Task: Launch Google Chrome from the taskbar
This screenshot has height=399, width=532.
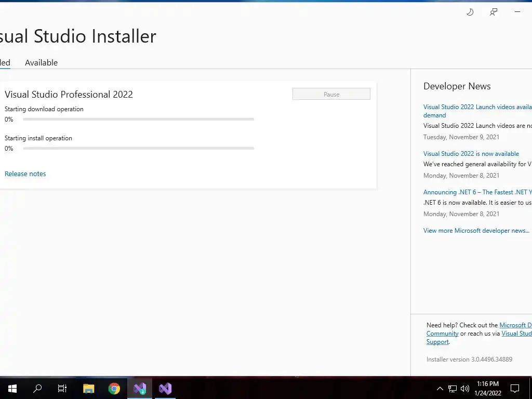Action: 114,388
